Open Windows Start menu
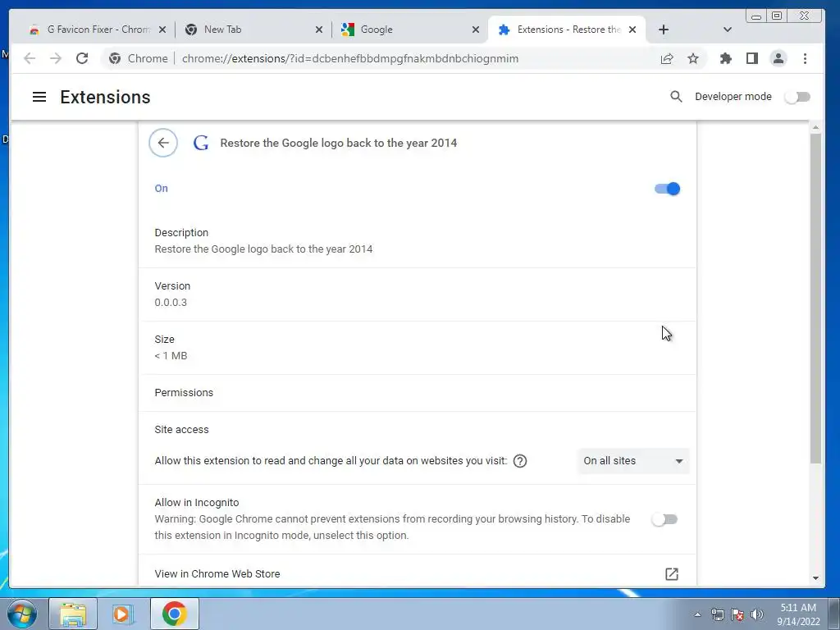This screenshot has height=630, width=840. point(21,614)
